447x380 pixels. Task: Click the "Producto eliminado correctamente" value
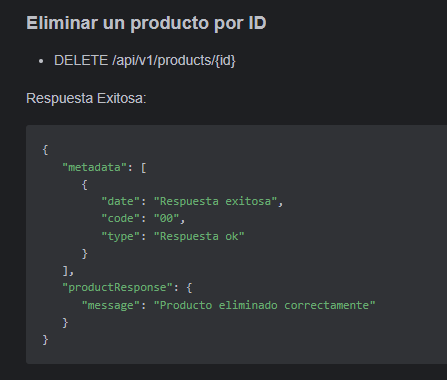click(265, 305)
